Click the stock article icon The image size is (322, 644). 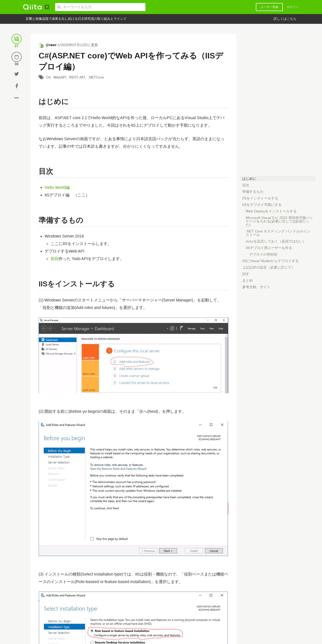click(x=17, y=57)
